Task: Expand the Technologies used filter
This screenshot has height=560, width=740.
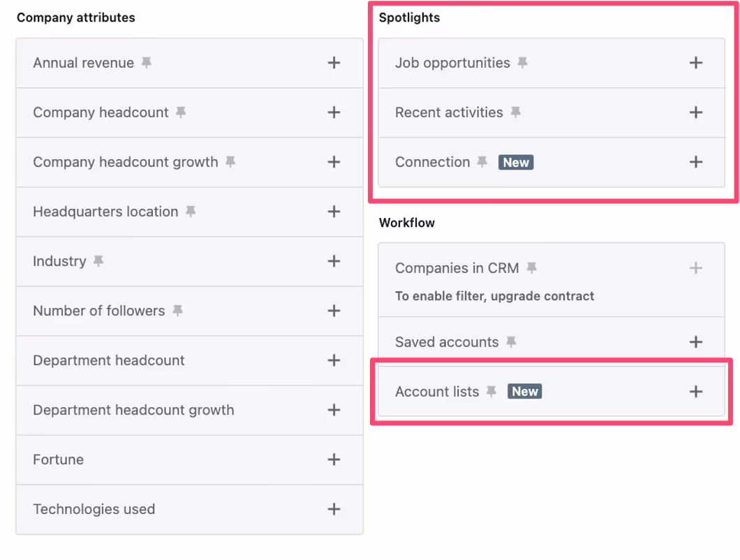Action: (334, 509)
